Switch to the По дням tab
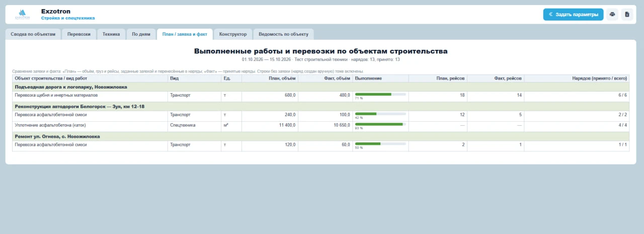This screenshot has width=644, height=234. point(141,34)
